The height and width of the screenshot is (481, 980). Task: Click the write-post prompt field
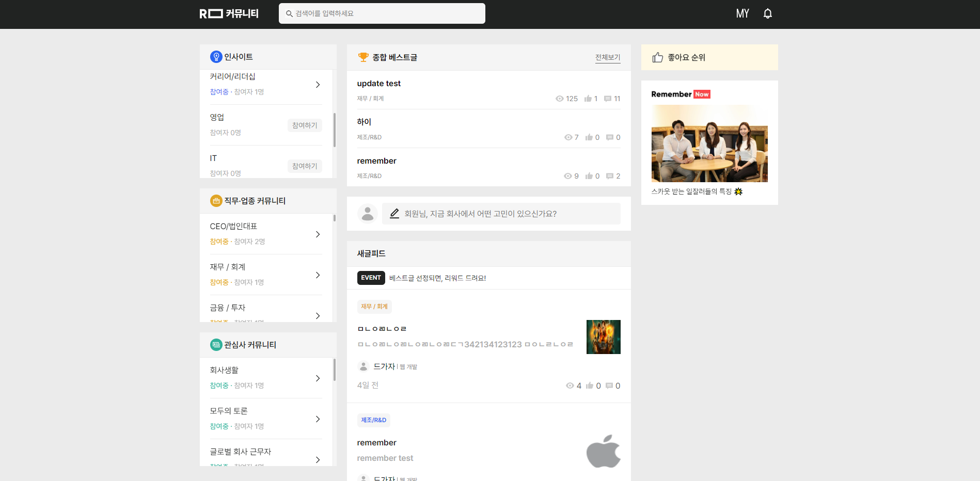pos(501,214)
